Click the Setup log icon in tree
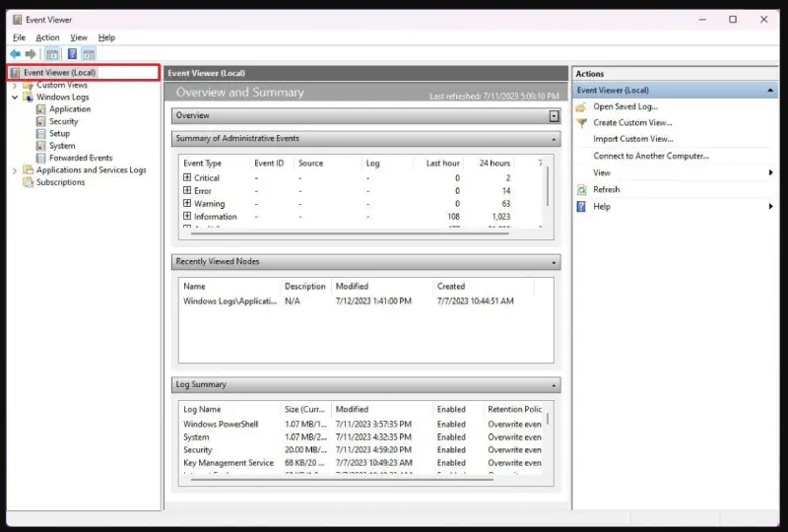 click(40, 133)
